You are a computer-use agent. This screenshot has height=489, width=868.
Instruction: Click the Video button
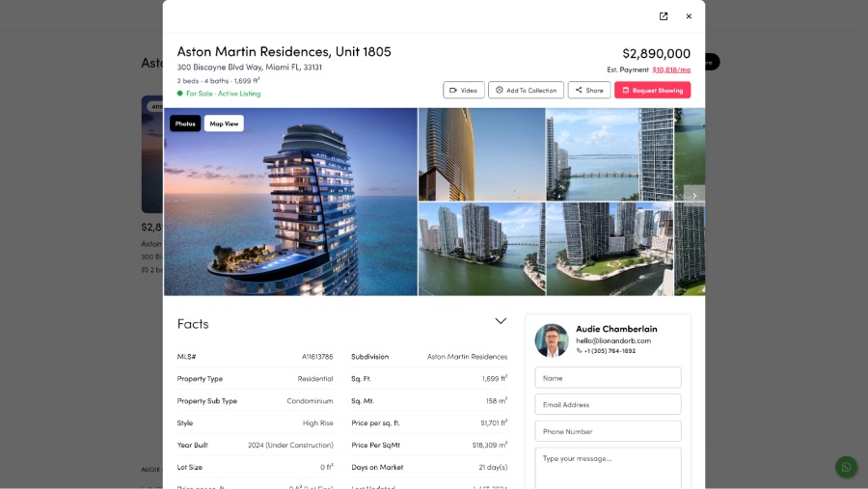(464, 90)
